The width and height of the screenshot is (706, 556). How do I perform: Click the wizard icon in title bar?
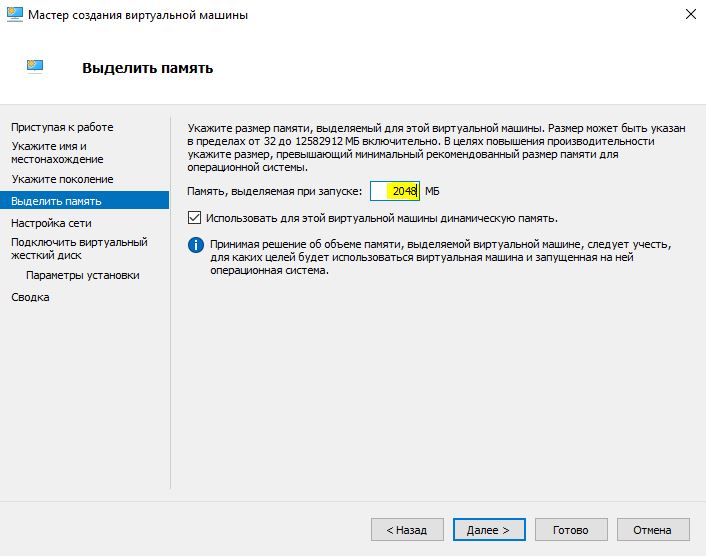coord(14,14)
